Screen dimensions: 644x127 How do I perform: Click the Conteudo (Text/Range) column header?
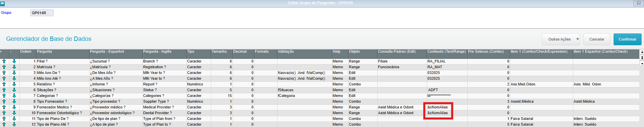447,52
